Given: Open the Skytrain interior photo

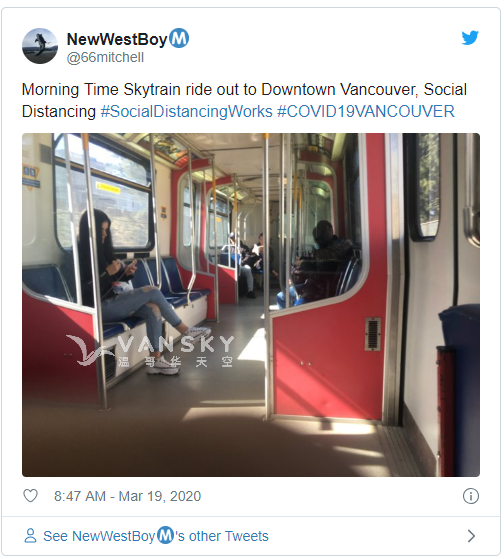Looking at the screenshot, I should 251,305.
